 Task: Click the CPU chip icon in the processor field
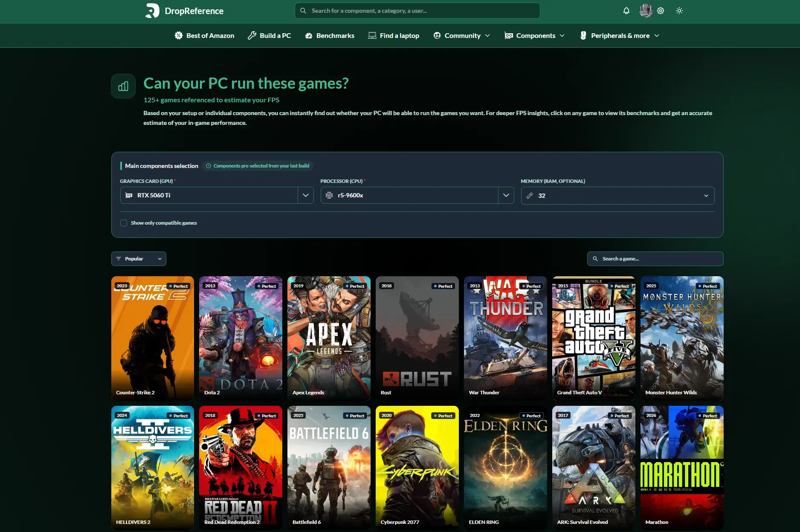(329, 195)
